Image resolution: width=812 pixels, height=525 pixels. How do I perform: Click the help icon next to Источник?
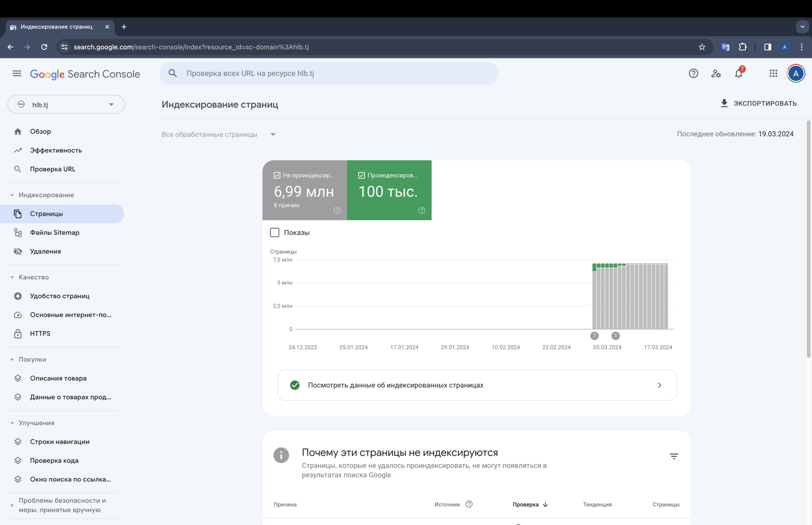point(469,504)
